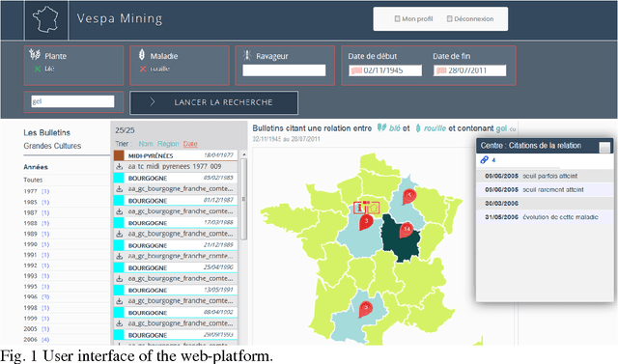618x364 pixels.
Task: Click the gel keyword in results heading
Action: (x=501, y=128)
